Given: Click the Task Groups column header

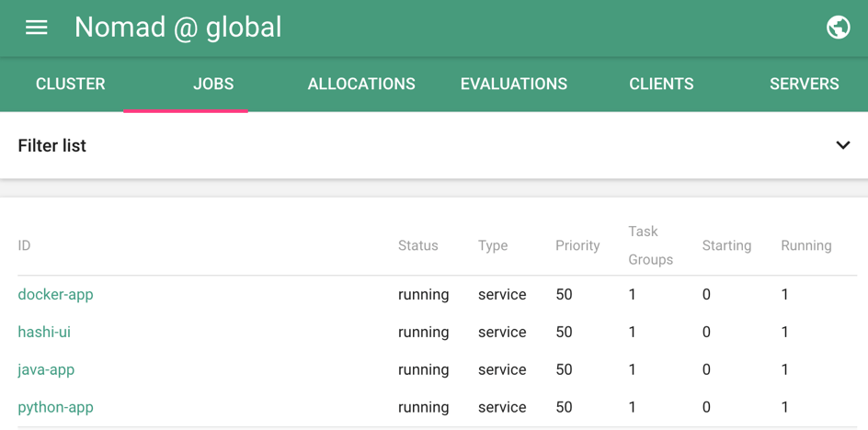Looking at the screenshot, I should (650, 245).
